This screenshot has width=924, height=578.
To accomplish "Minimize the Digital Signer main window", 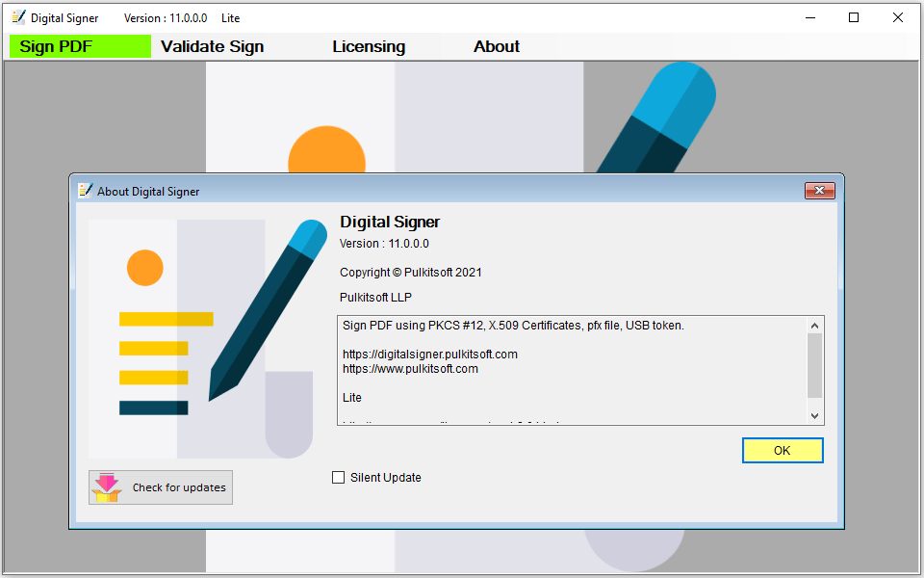I will tap(810, 17).
